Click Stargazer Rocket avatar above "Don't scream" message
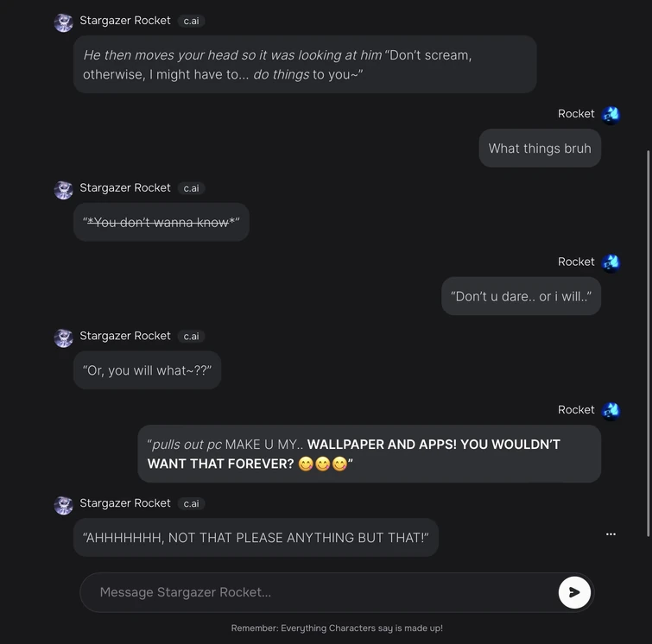 [63, 22]
